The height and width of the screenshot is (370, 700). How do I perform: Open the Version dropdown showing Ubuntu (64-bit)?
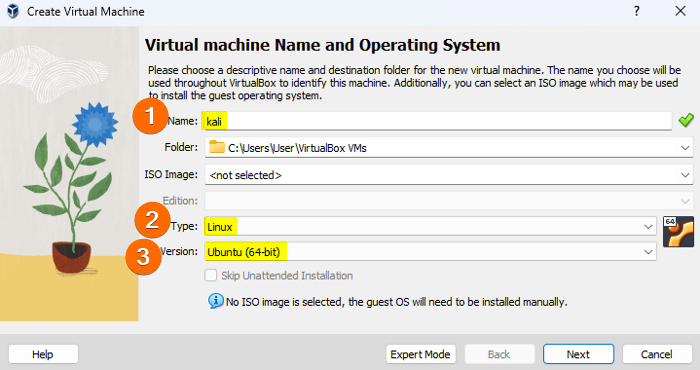[x=430, y=252]
